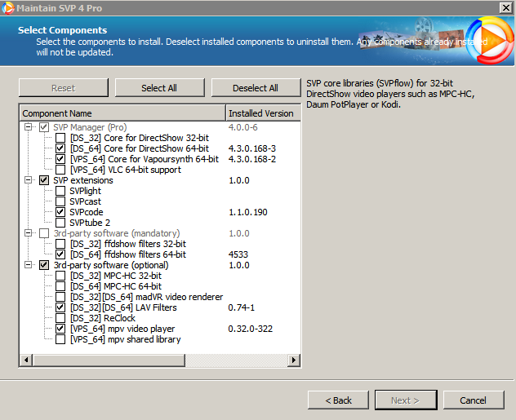Cancel the SVP maintenance wizard
This screenshot has height=420, width=516.
(473, 400)
